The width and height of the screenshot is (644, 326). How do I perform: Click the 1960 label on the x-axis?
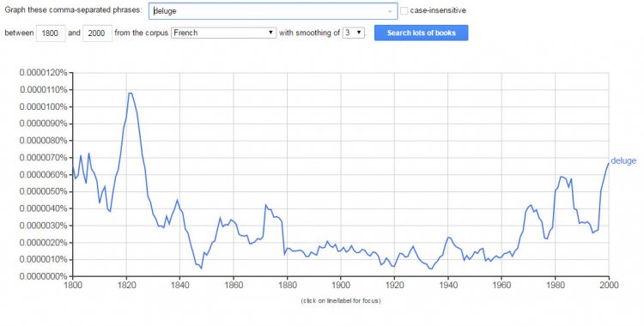coord(501,285)
